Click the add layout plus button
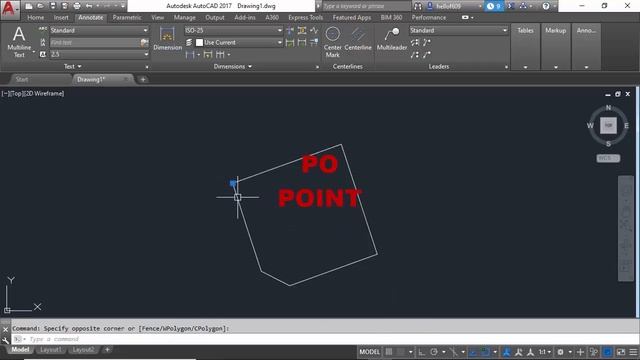 [107, 350]
